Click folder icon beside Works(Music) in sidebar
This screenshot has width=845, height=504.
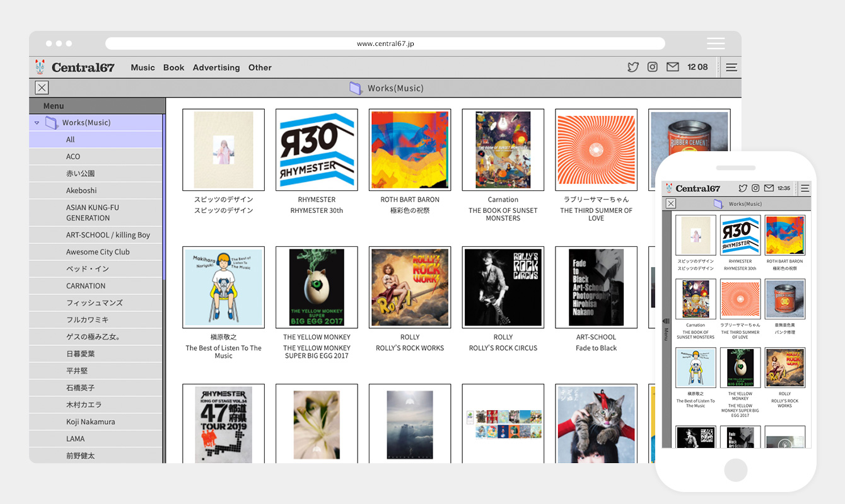tap(51, 122)
